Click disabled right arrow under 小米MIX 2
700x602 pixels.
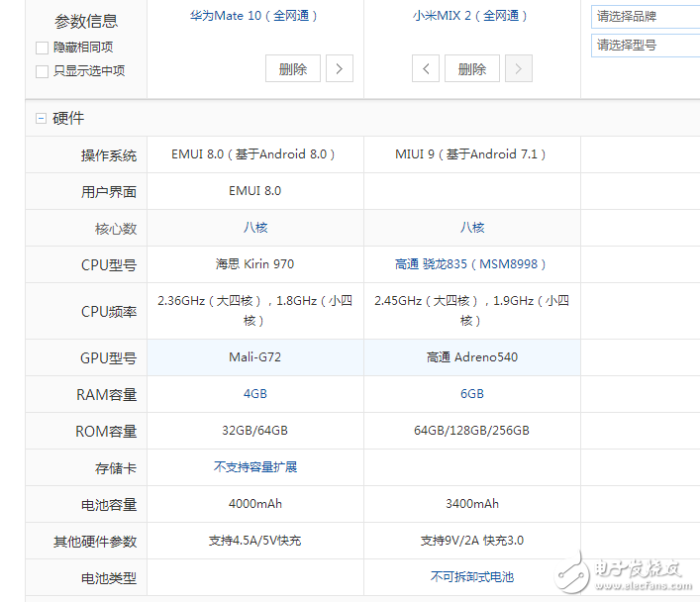(518, 68)
